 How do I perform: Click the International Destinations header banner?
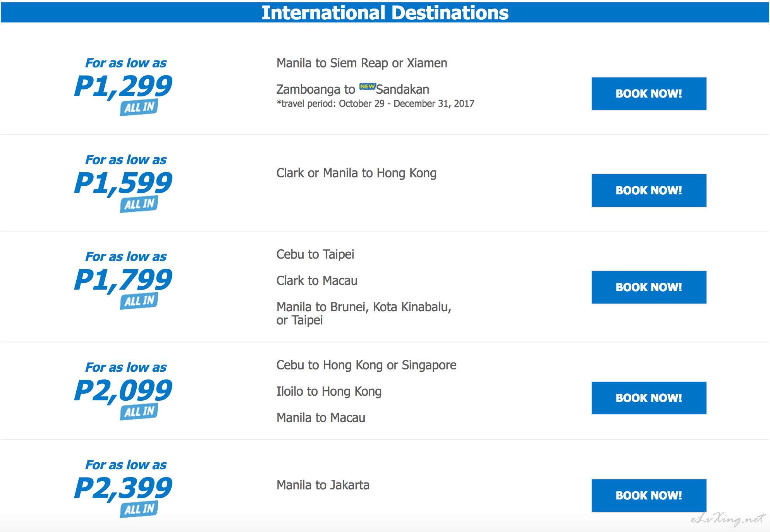385,12
